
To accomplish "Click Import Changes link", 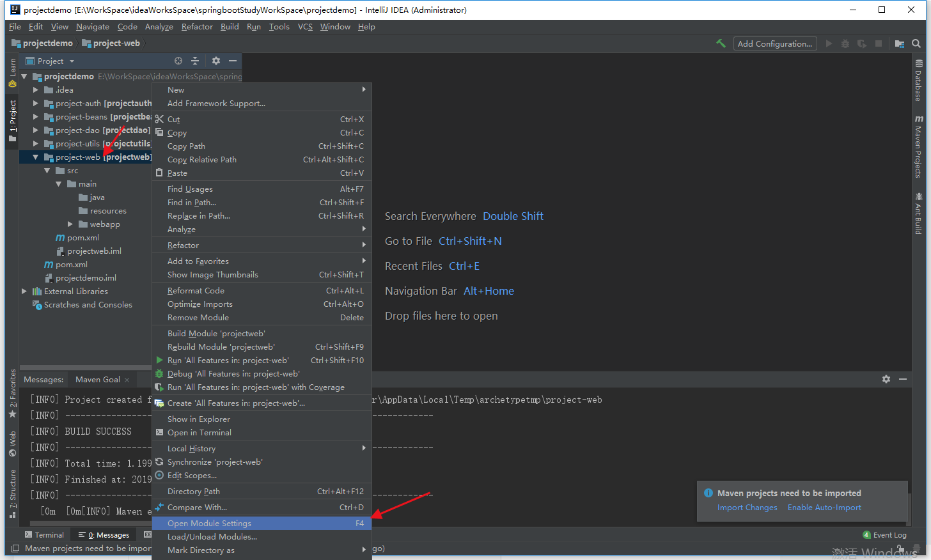I will (747, 508).
